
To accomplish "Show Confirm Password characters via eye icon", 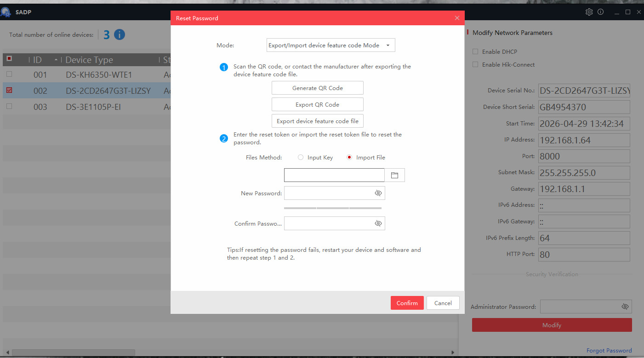I will pyautogui.click(x=378, y=223).
